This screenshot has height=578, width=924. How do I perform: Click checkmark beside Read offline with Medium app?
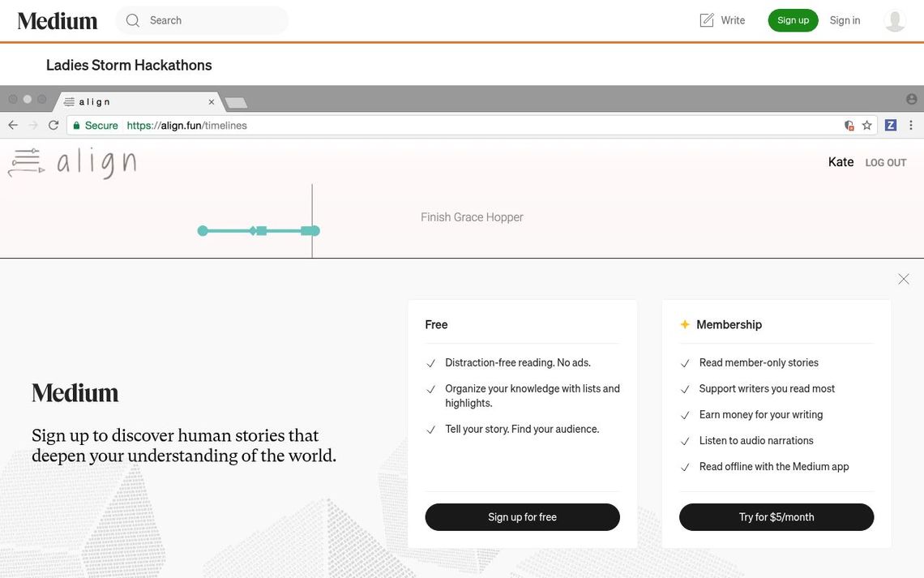point(685,467)
